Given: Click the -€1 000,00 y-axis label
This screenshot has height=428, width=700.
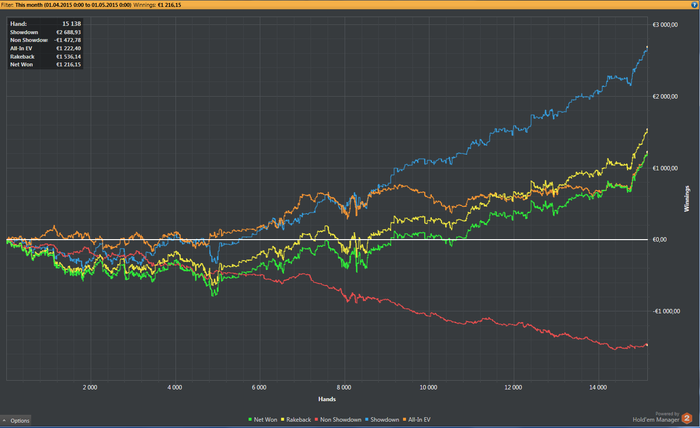Looking at the screenshot, I should tap(666, 311).
